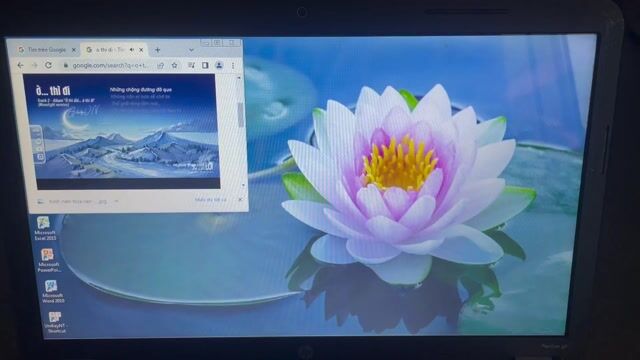The height and width of the screenshot is (360, 640).
Task: Open Microsoft Excel 2010 desktop shortcut
Action: tap(44, 229)
